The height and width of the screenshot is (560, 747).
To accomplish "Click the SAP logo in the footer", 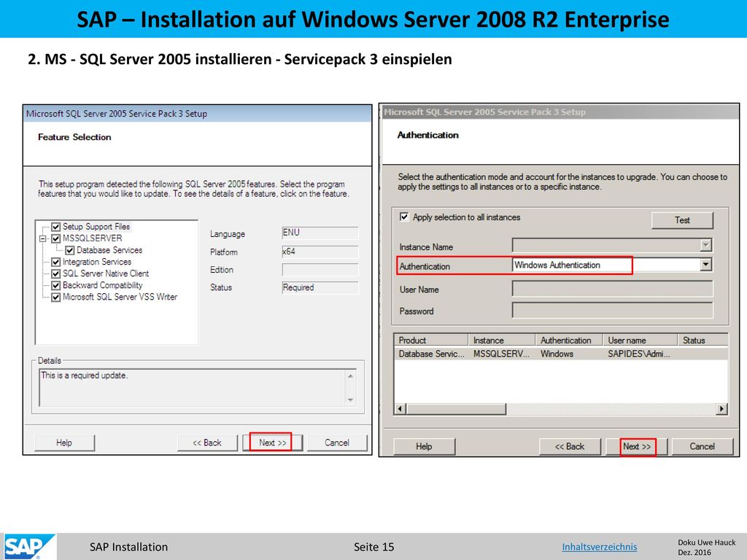I will [x=28, y=547].
